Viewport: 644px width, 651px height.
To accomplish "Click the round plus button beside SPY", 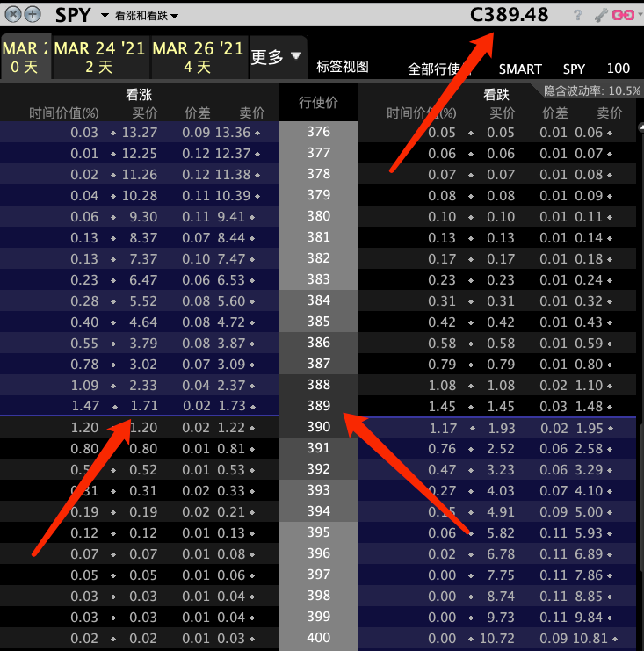I will [33, 15].
